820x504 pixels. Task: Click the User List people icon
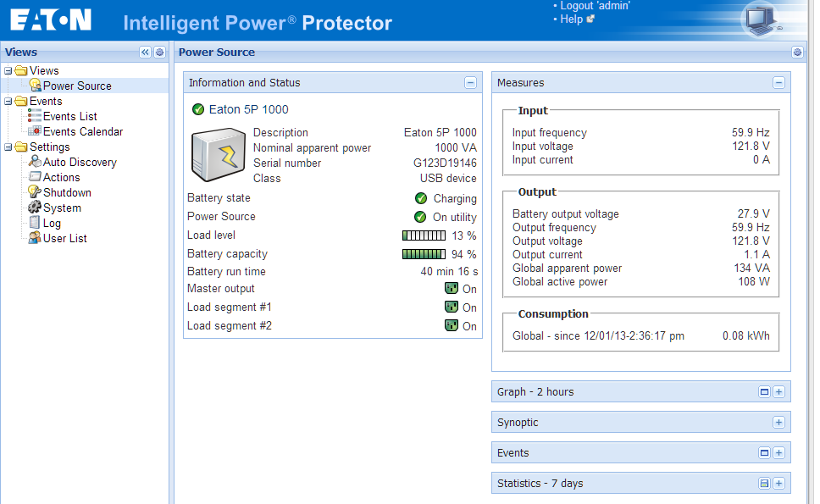pos(35,238)
